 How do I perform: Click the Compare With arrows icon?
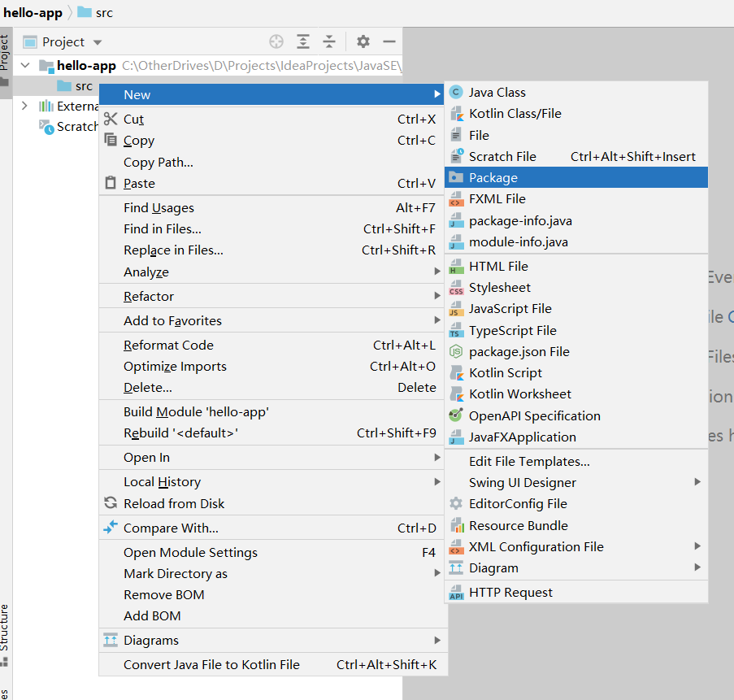point(111,527)
